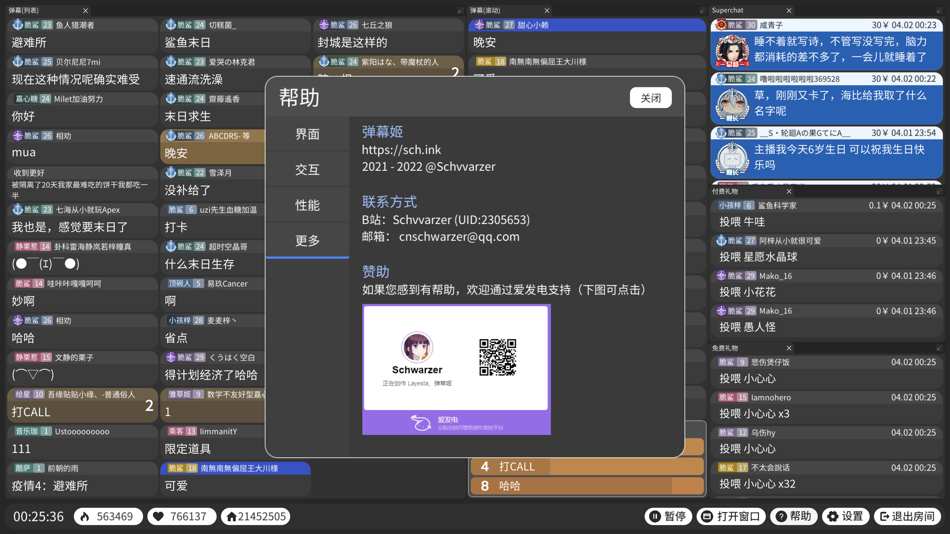The image size is (950, 534).
Task: Select the 付费礼物 panel tab
Action: 725,192
